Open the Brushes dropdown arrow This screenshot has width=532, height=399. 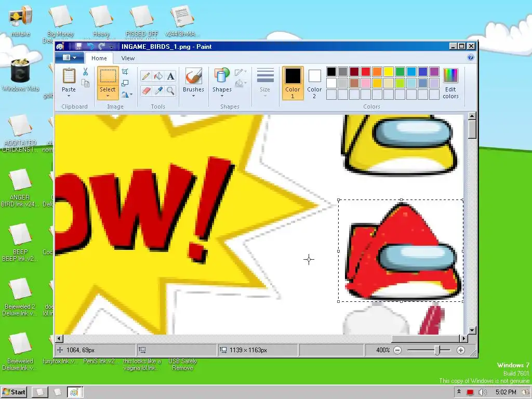coord(193,96)
